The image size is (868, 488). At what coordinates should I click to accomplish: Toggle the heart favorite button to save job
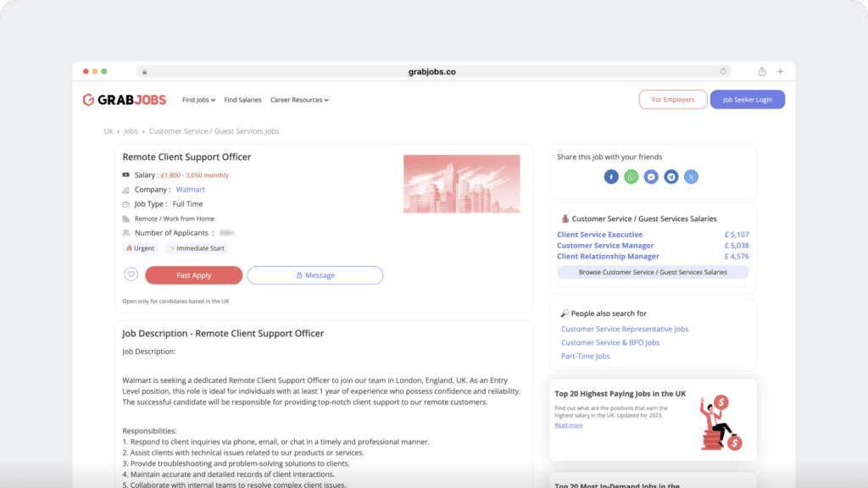(131, 274)
